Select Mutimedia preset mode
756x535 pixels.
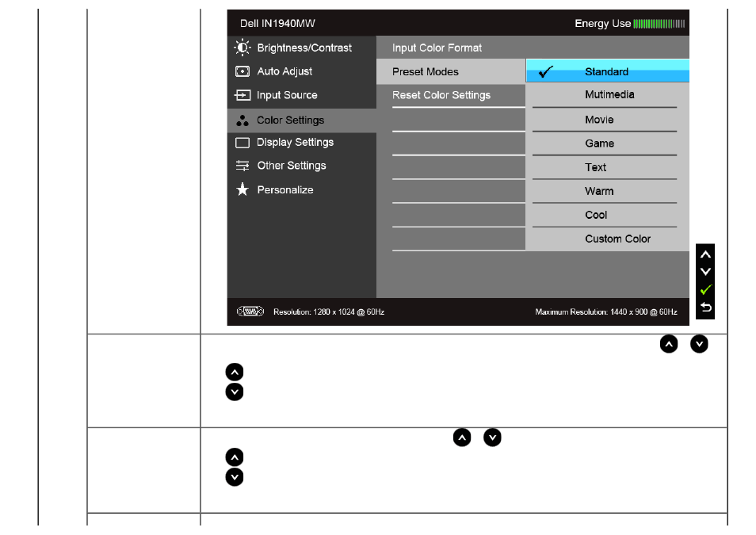pos(608,94)
